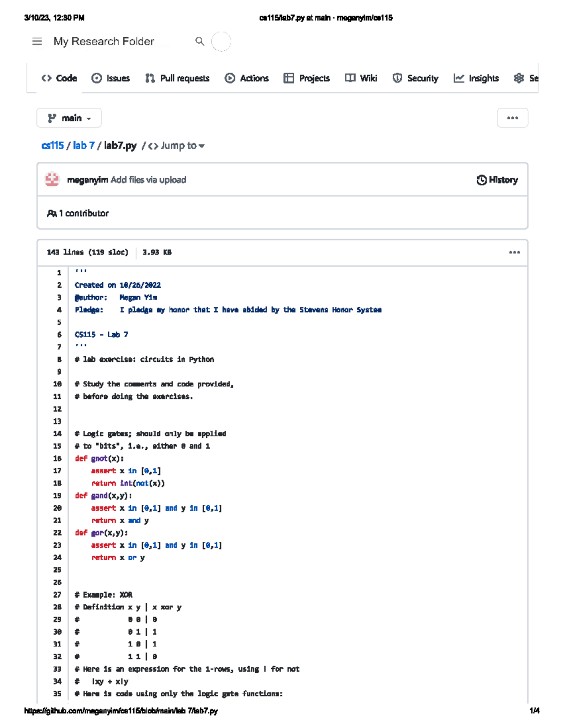
Task: Click the "return int(not(x))" code line
Action: coord(128,483)
